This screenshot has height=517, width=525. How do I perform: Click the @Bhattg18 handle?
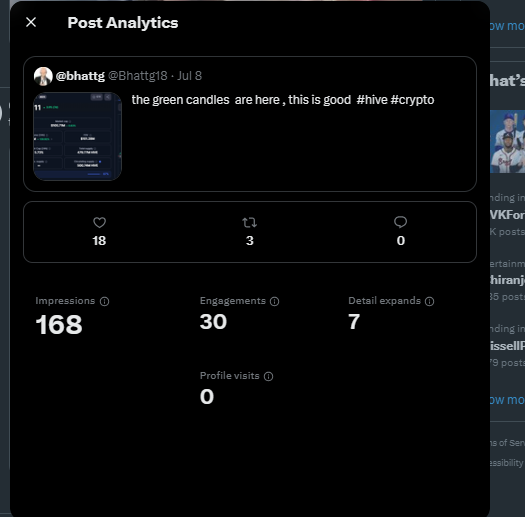tap(138, 76)
